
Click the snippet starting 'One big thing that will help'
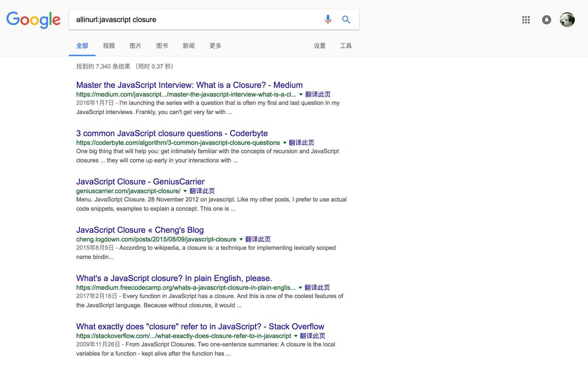(x=208, y=155)
